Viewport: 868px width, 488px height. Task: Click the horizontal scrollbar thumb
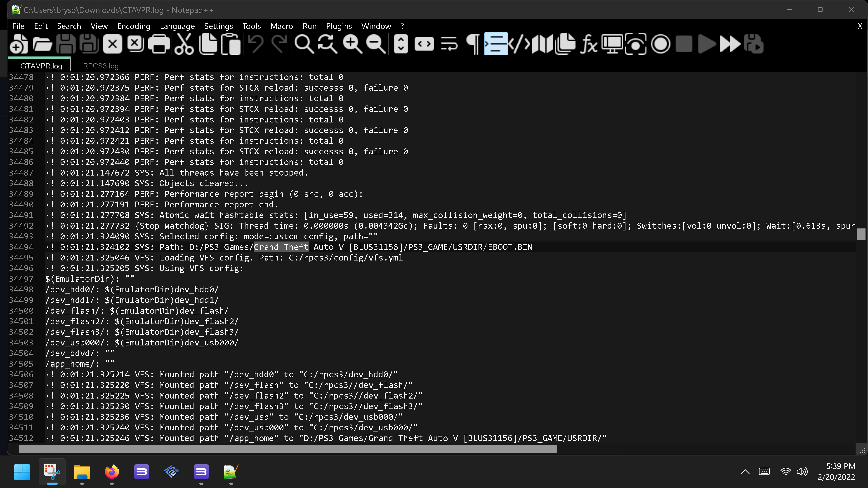pos(288,449)
